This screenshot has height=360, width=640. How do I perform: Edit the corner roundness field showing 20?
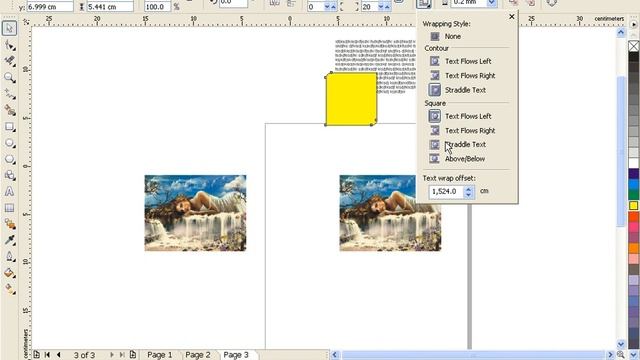point(369,7)
